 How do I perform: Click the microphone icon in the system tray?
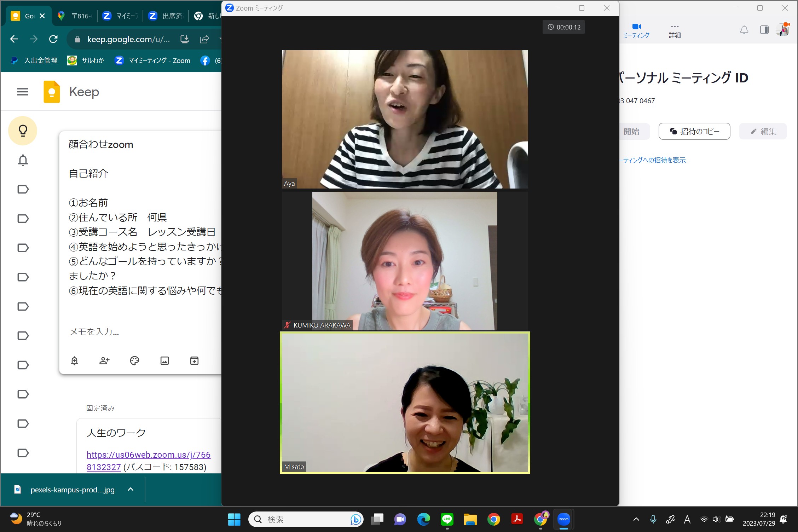point(653,519)
